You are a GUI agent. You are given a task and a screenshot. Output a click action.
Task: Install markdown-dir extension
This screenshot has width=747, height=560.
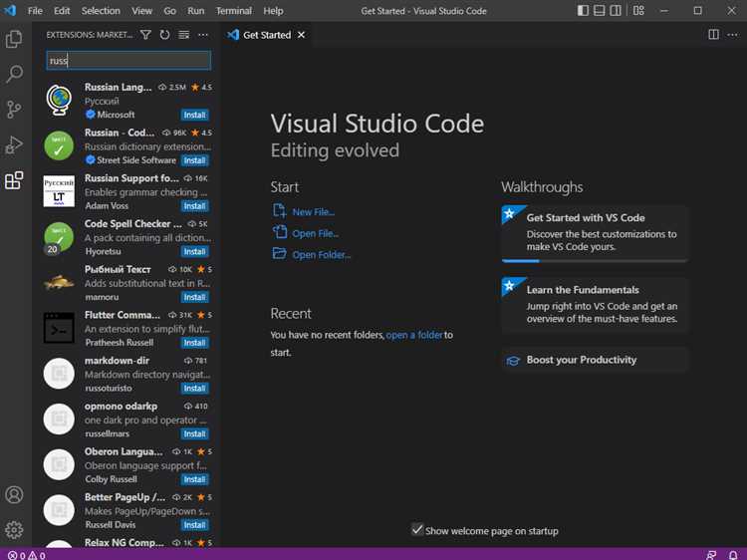click(195, 389)
